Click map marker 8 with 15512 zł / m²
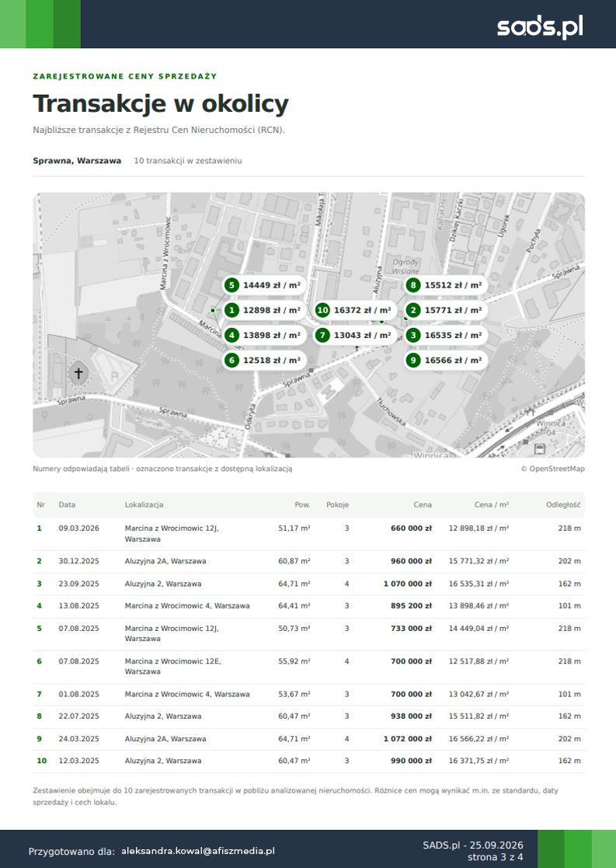 (446, 285)
